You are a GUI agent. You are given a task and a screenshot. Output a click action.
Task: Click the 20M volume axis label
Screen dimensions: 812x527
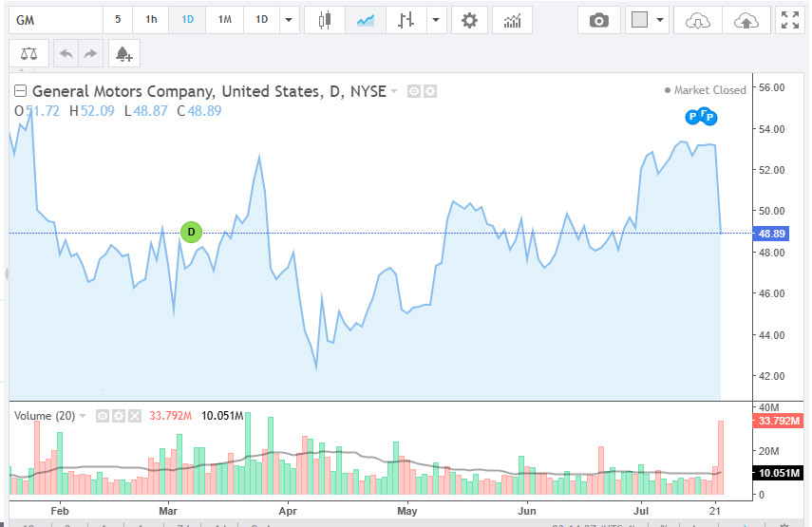[x=768, y=451]
